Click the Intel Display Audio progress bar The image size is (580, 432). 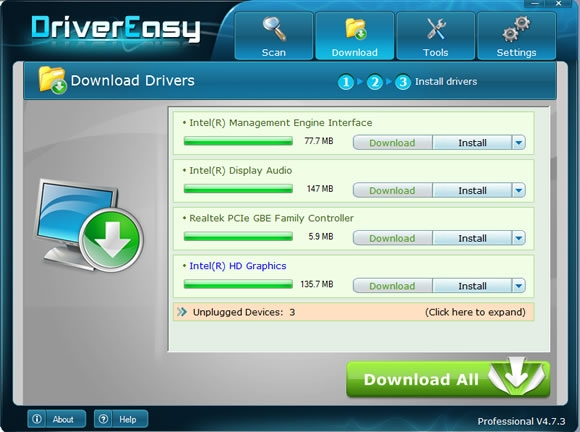pos(238,189)
